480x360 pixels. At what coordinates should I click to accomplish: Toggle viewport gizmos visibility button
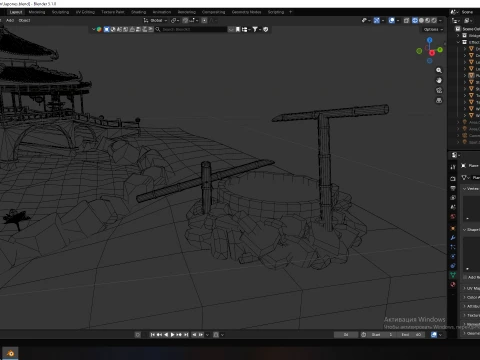pyautogui.click(x=377, y=20)
